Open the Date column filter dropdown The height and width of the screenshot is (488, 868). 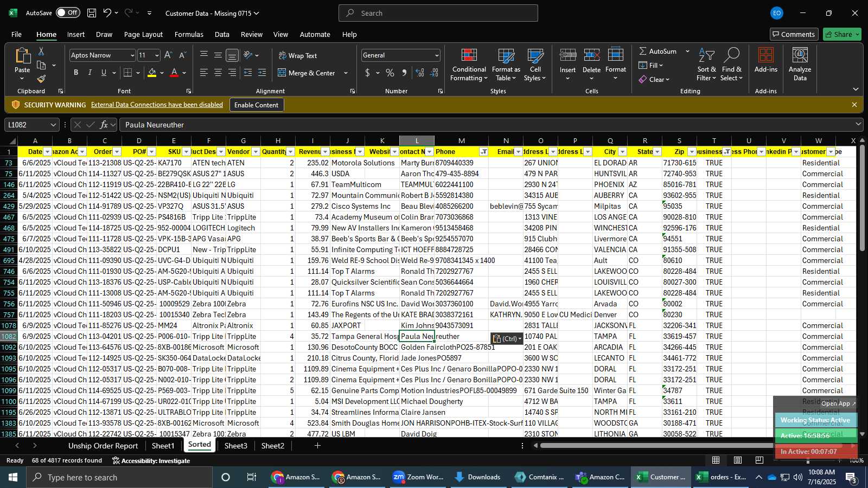48,152
